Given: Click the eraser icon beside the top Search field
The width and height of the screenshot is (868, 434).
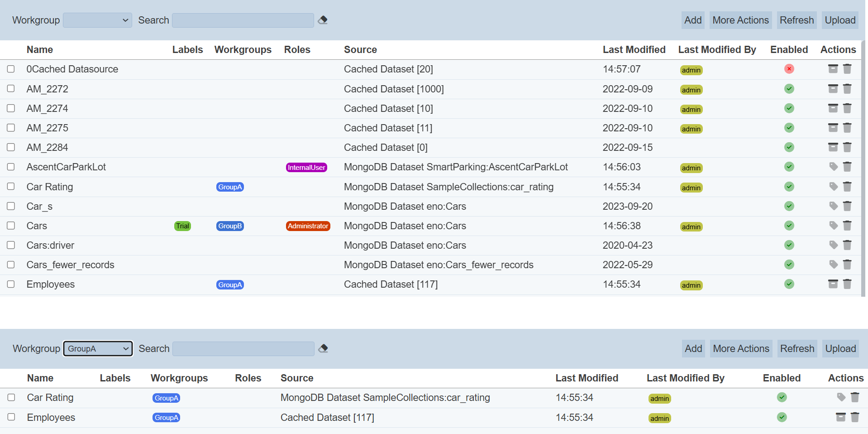Looking at the screenshot, I should 323,20.
